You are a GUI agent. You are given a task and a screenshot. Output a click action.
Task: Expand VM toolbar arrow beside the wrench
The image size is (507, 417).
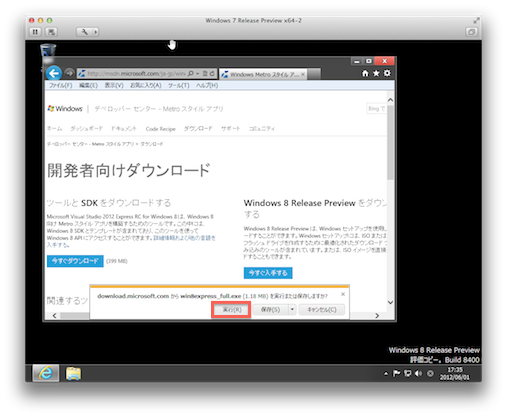pos(96,32)
